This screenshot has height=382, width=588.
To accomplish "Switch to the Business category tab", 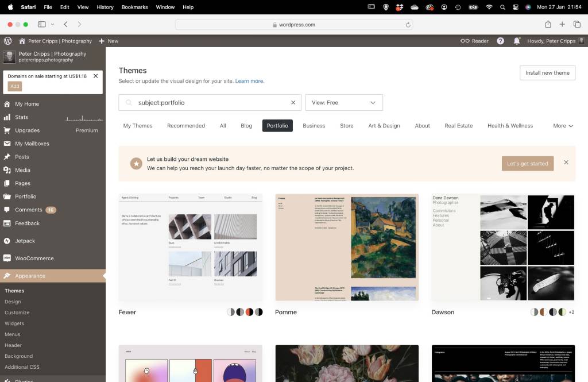I will (x=314, y=126).
